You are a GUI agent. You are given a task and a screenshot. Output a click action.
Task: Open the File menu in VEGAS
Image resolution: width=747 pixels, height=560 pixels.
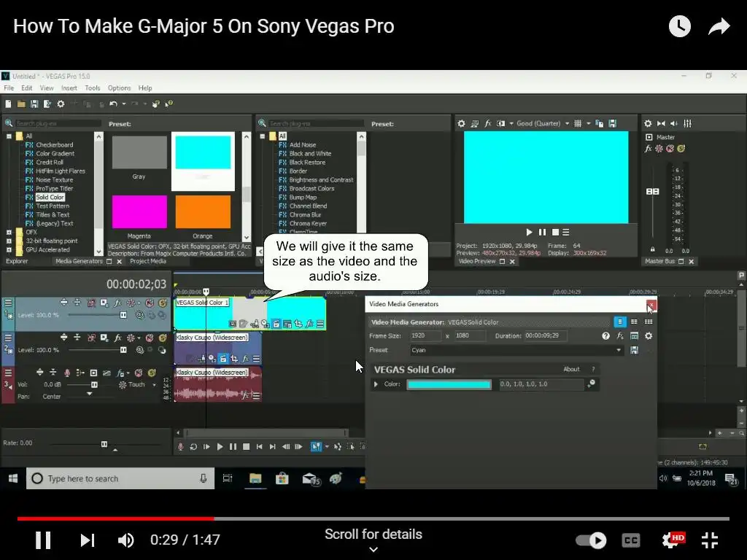click(x=9, y=88)
